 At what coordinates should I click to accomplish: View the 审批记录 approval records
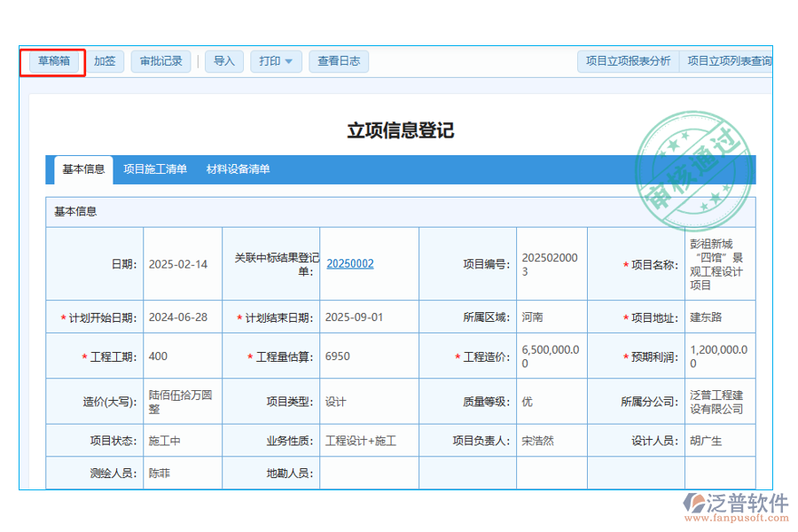pyautogui.click(x=160, y=61)
